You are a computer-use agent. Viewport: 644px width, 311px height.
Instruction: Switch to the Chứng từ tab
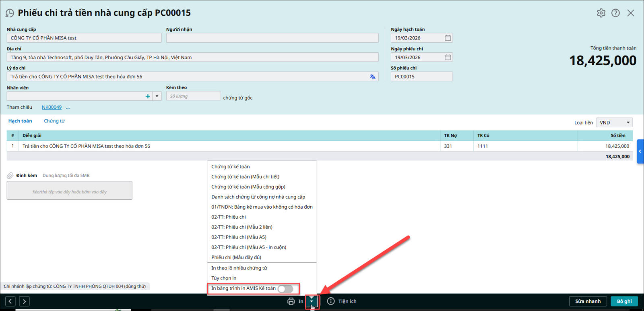click(54, 121)
